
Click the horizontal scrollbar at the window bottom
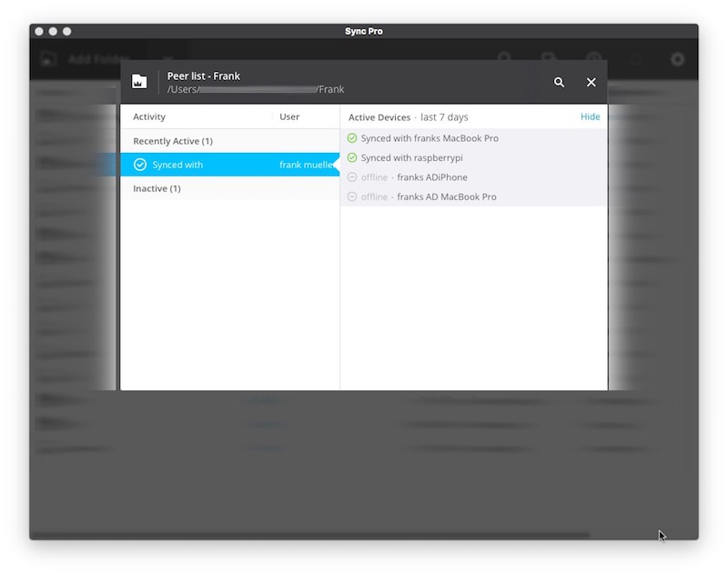(309, 535)
